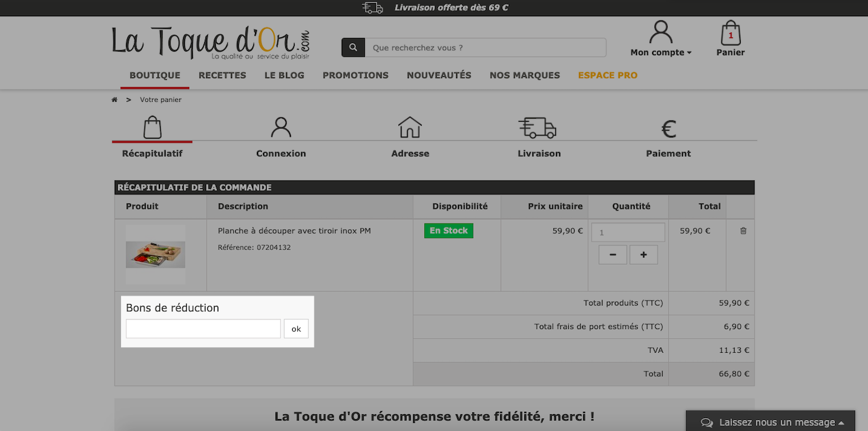This screenshot has height=431, width=868.
Task: Apply voucher with the ok button
Action: click(296, 329)
